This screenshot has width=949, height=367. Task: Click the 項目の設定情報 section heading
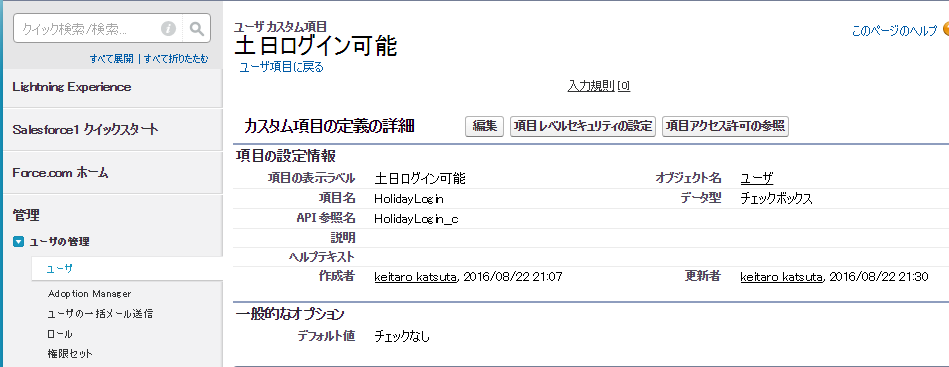point(286,156)
